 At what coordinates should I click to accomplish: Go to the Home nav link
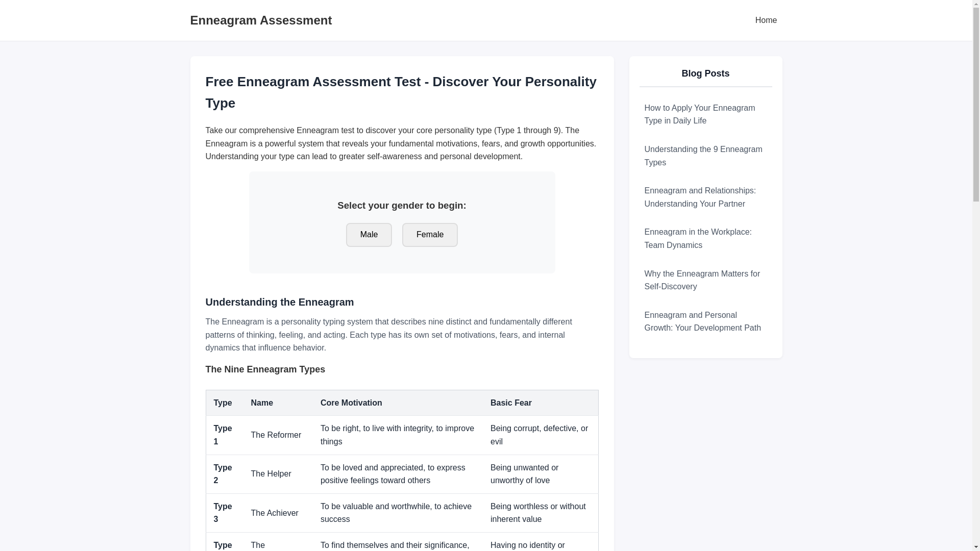tap(766, 20)
